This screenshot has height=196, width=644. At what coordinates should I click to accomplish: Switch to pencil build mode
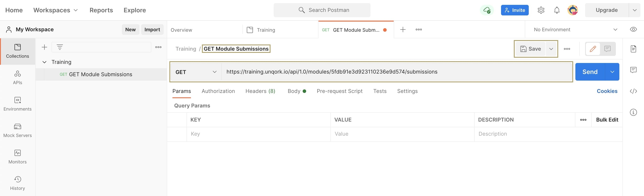(x=593, y=49)
